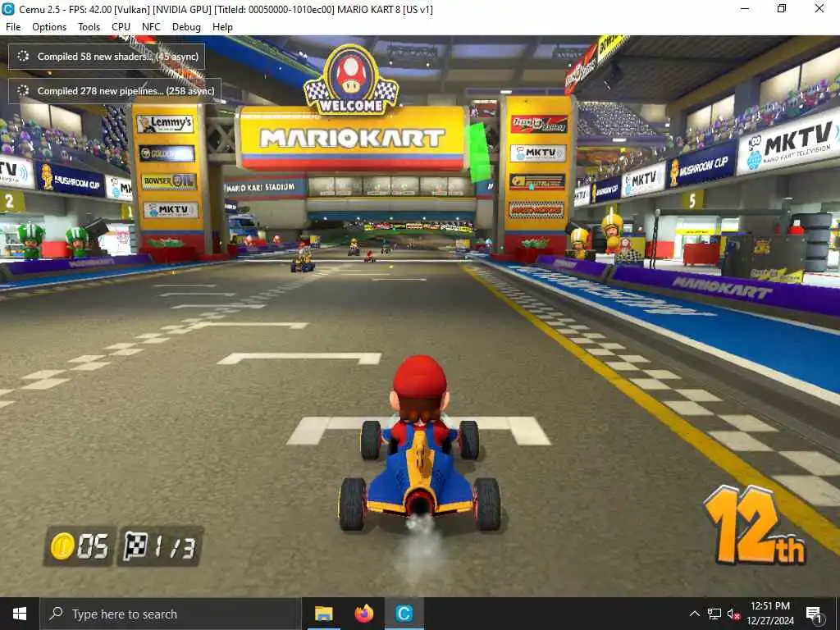Open the Tools menu
This screenshot has height=630, width=840.
[89, 27]
